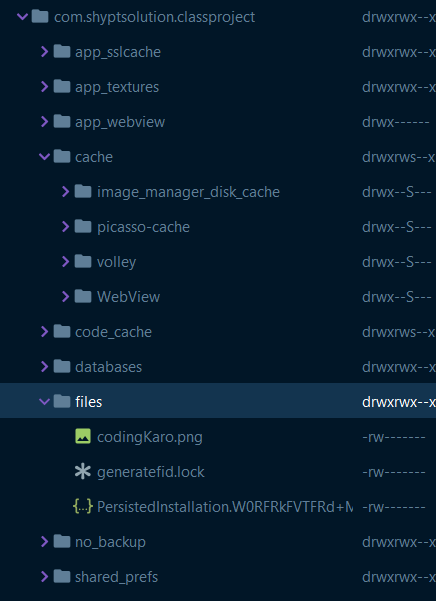Click the app_textures folder icon
The width and height of the screenshot is (436, 601).
(x=62, y=86)
